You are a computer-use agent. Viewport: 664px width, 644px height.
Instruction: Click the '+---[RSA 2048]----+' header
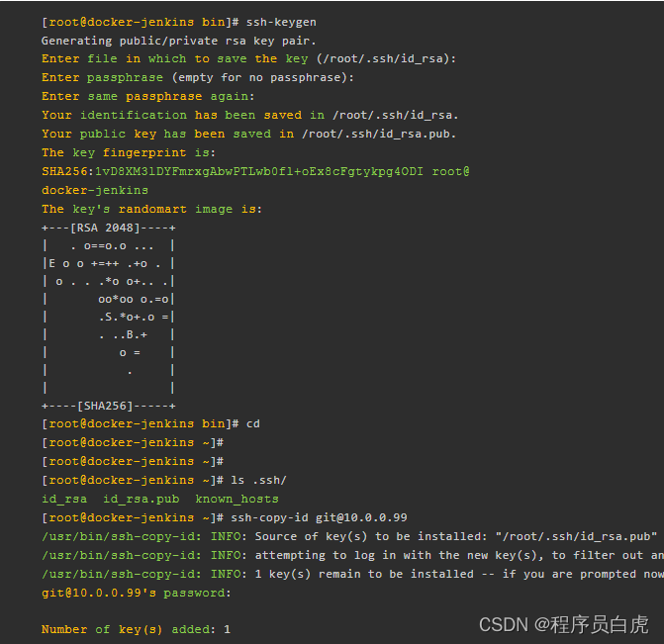[x=109, y=228]
